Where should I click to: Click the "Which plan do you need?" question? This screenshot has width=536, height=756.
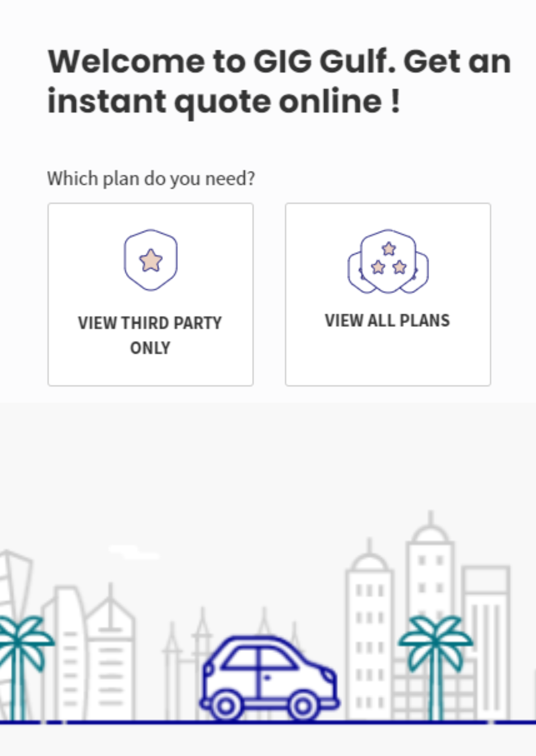pos(151,178)
